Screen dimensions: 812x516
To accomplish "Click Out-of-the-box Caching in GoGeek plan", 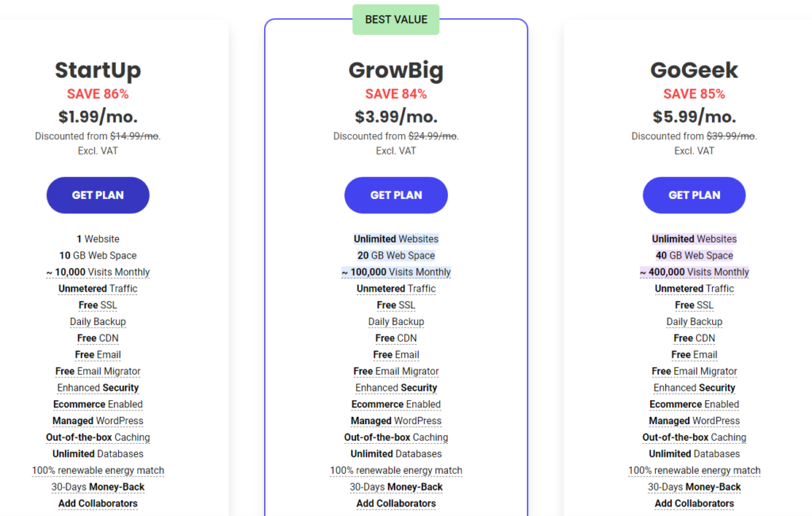I will (694, 438).
